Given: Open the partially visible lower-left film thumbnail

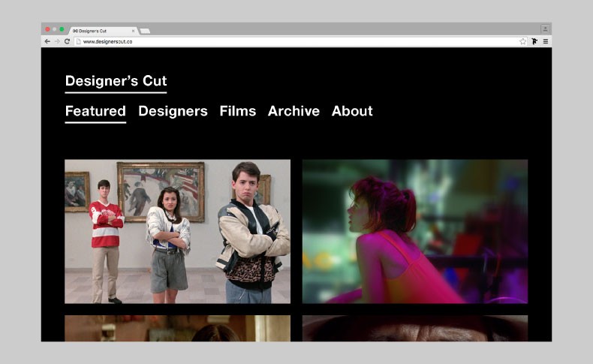Looking at the screenshot, I should click(x=177, y=329).
